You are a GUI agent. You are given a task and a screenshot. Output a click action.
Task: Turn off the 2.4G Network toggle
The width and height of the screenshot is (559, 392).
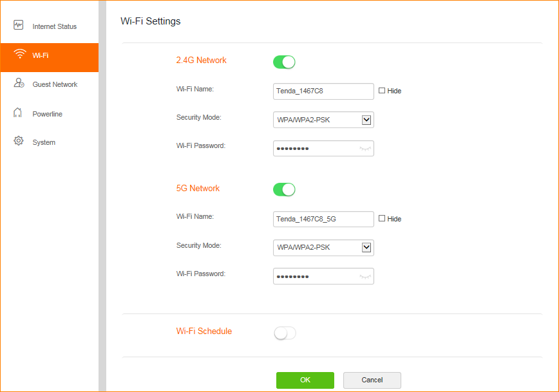(284, 62)
